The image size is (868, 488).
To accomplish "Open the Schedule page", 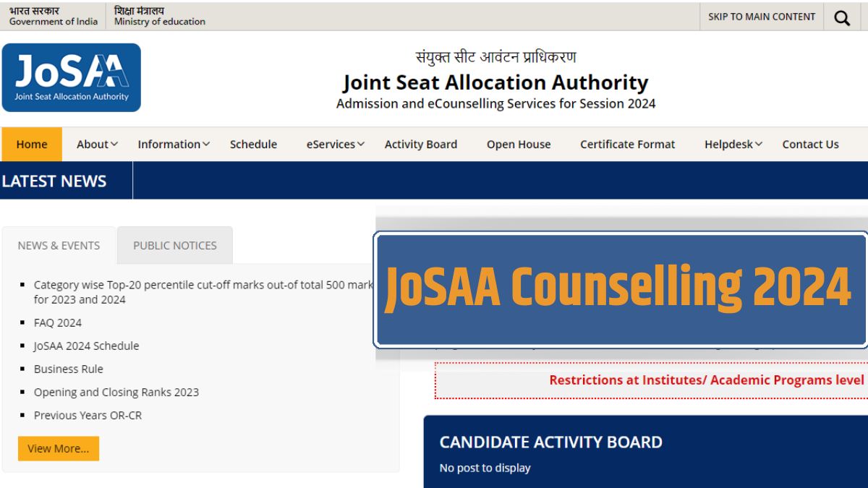I will (x=253, y=144).
